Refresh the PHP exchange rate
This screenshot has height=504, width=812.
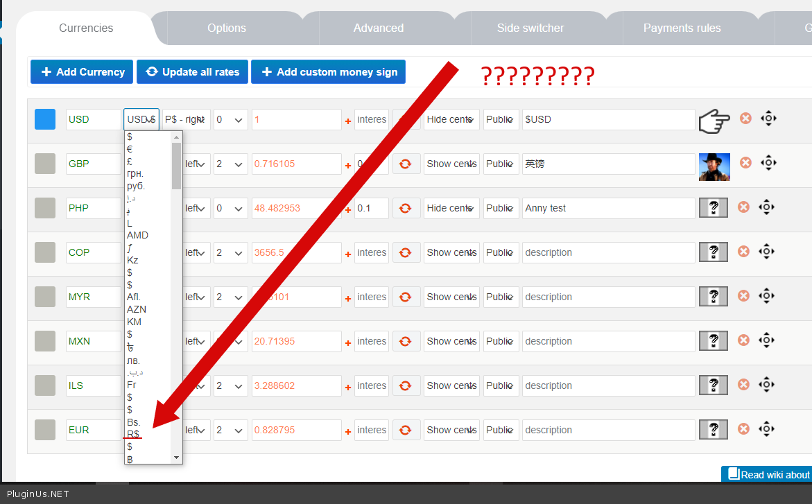pos(406,208)
